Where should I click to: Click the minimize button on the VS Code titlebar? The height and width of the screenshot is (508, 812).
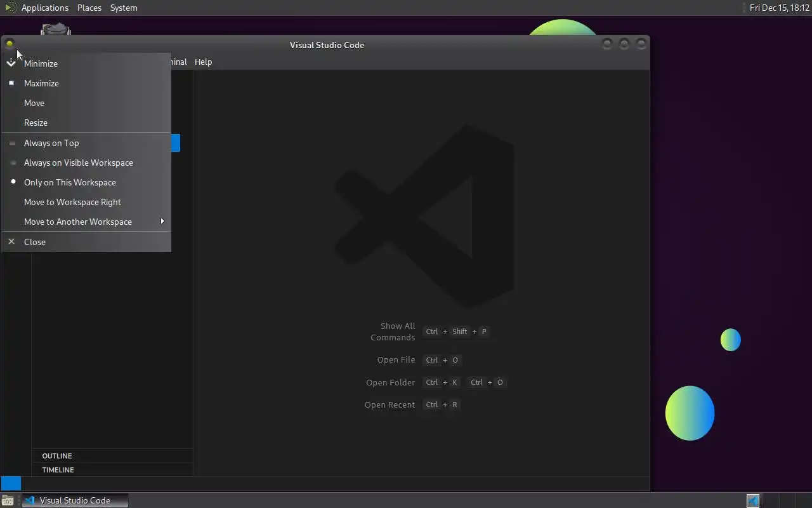(607, 44)
